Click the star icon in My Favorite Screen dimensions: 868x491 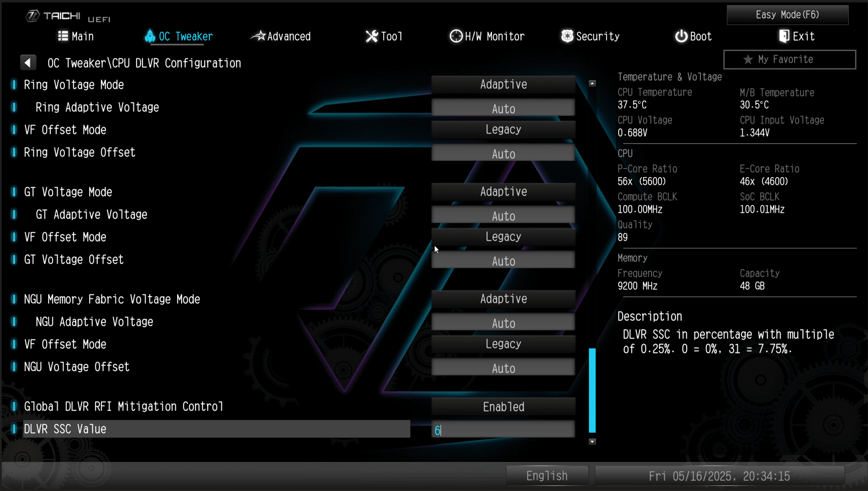pos(748,60)
